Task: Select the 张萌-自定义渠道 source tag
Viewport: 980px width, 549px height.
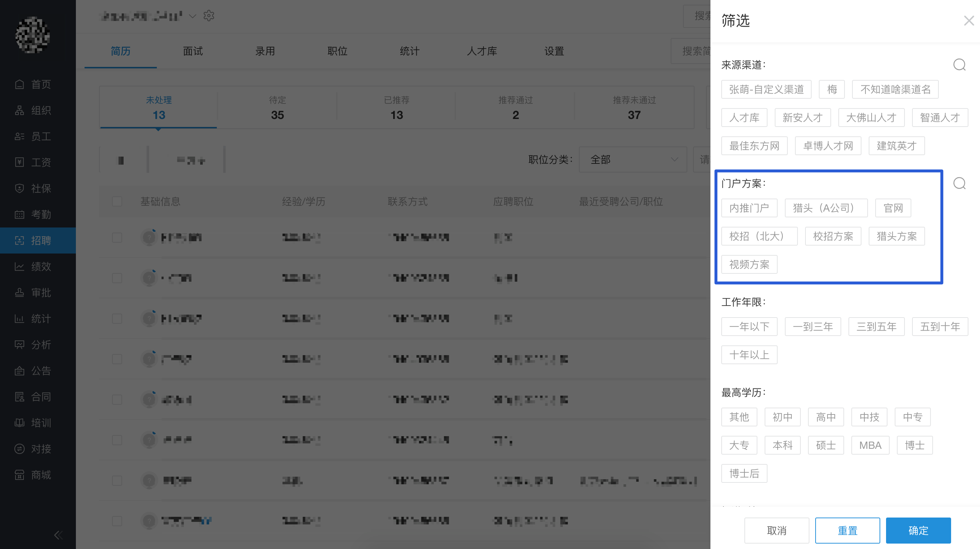Action: (x=766, y=89)
